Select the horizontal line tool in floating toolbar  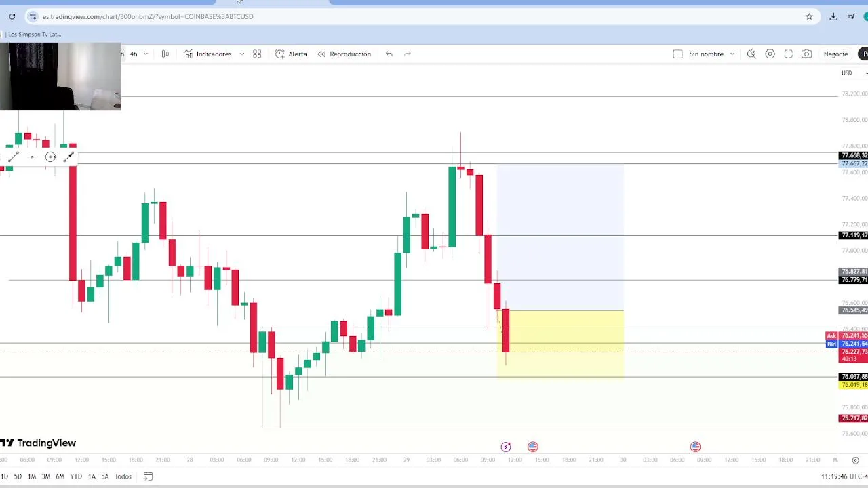[x=32, y=157]
